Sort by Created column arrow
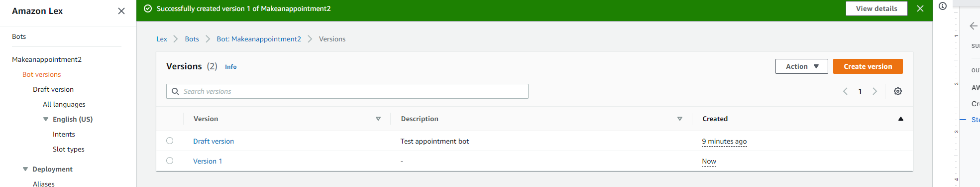 pyautogui.click(x=901, y=119)
